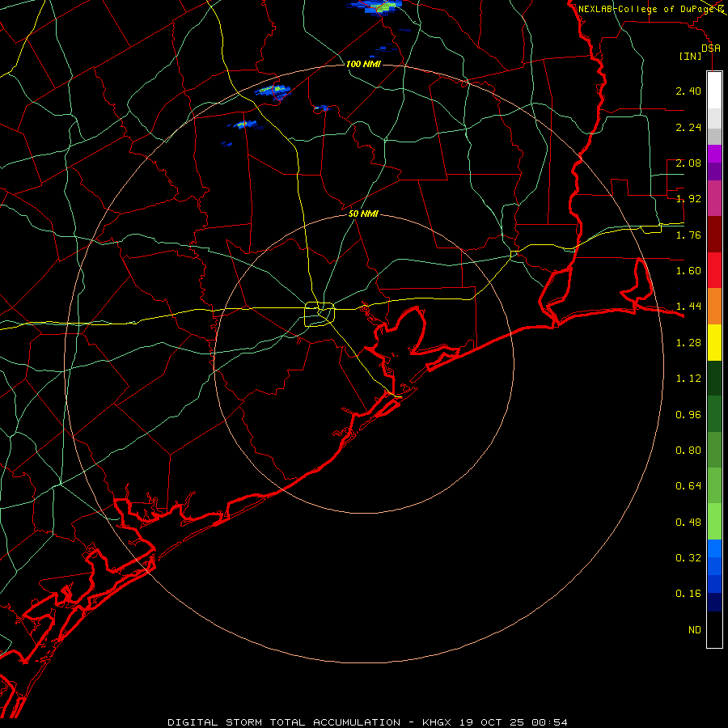Click the 2.24 legend value

[688, 127]
